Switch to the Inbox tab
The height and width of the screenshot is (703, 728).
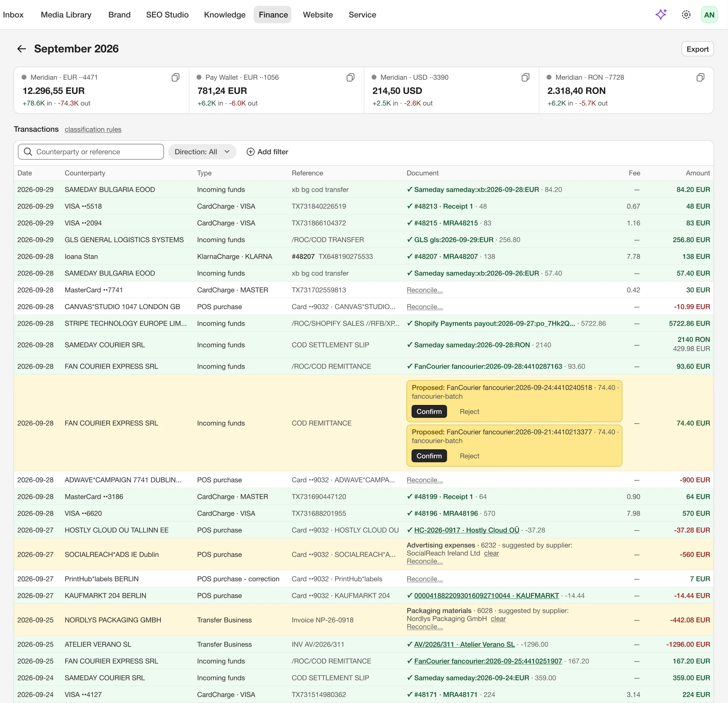(13, 15)
